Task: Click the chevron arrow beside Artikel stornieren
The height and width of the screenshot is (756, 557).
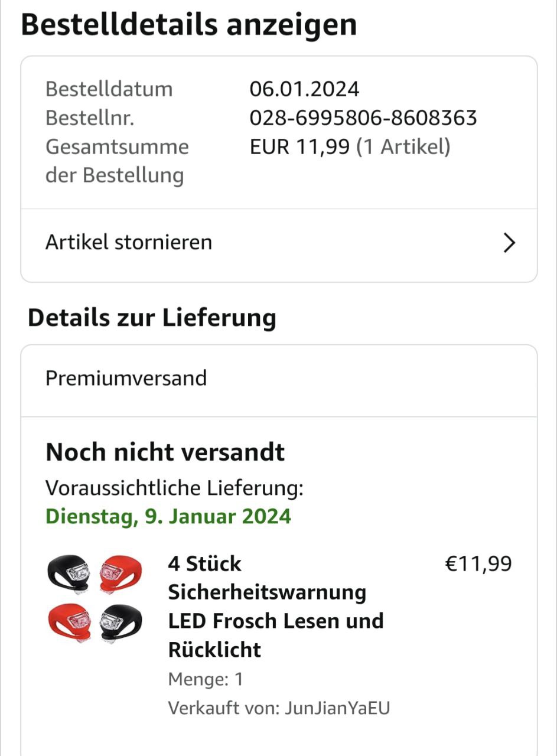Action: 509,243
